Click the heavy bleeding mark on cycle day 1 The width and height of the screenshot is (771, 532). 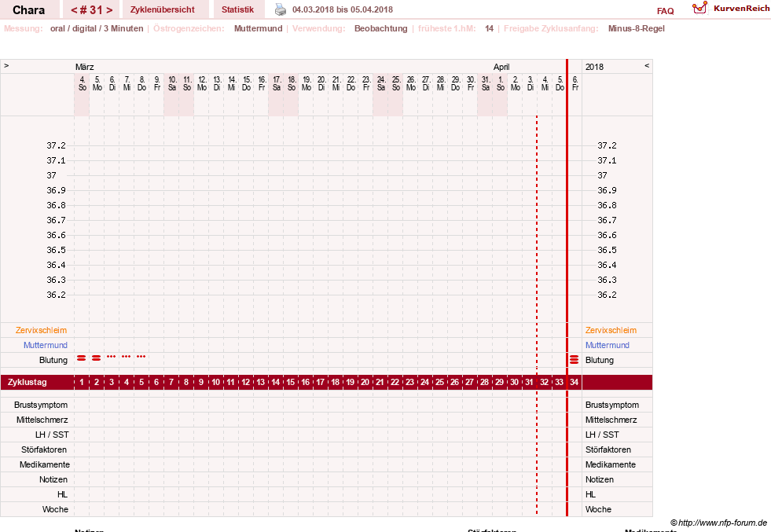click(x=82, y=358)
